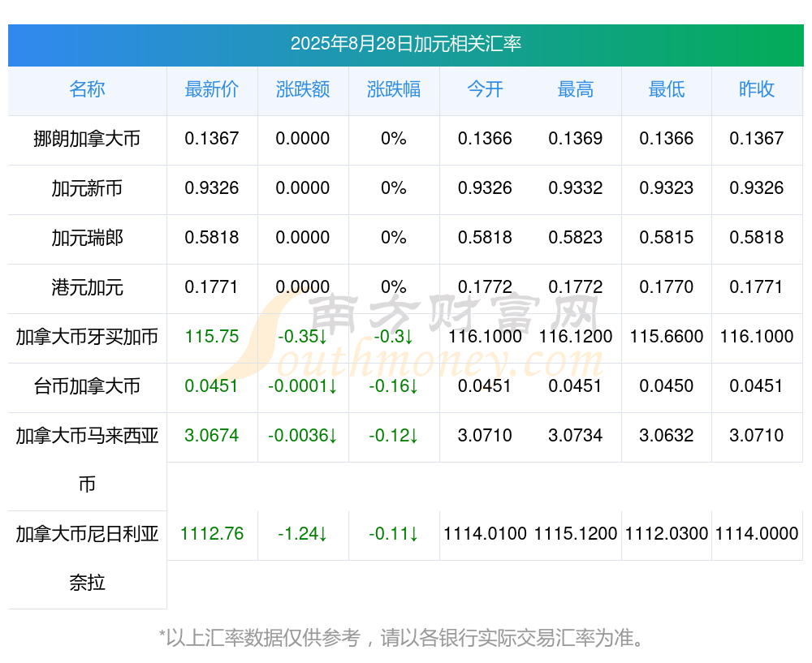This screenshot has height=663, width=812.
Task: Select the 涨跌额 column header
Action: (303, 89)
